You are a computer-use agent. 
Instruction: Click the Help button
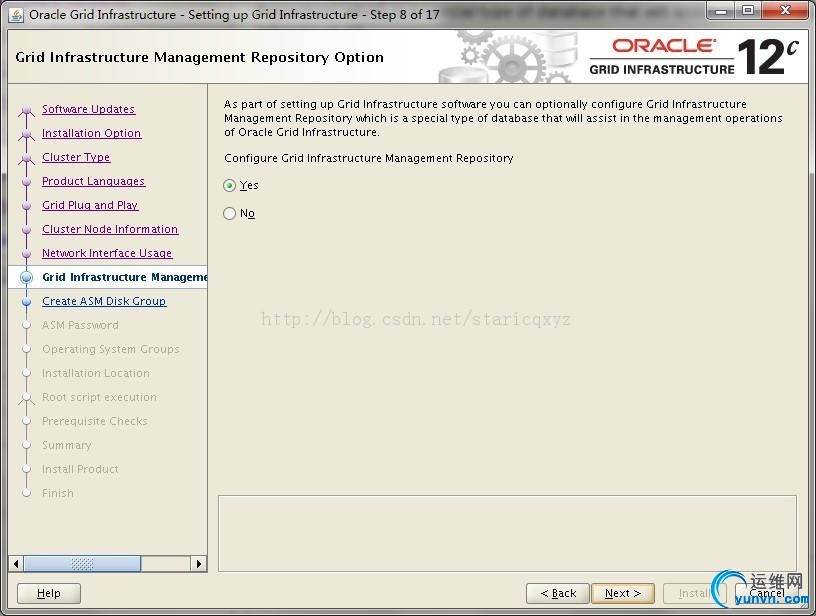pos(49,593)
